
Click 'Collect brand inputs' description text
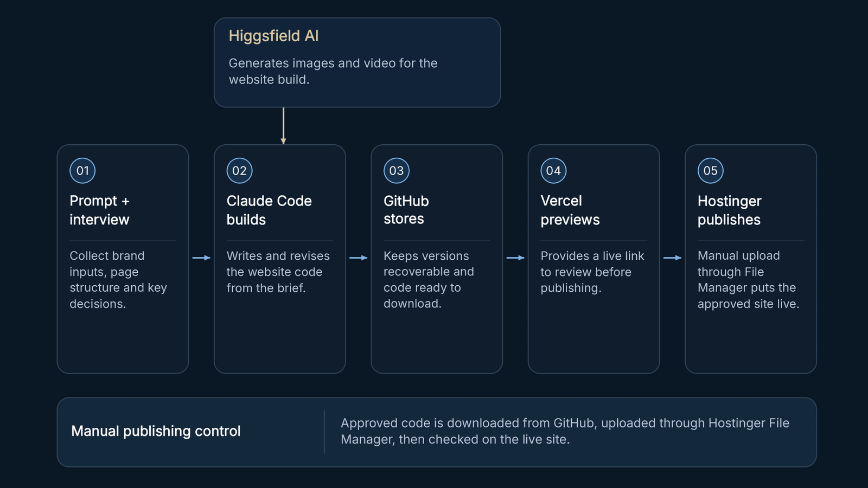coord(118,280)
